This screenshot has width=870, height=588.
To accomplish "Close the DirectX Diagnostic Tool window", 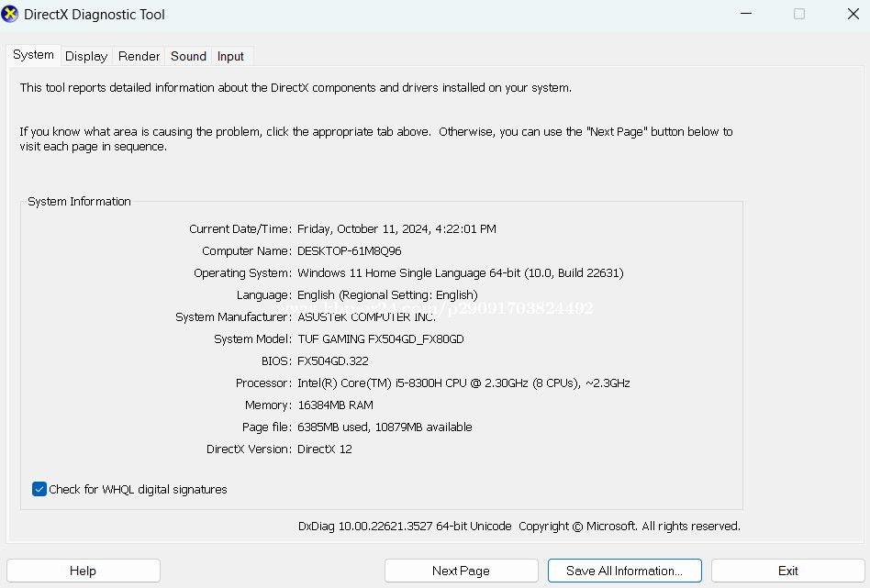I will 853,14.
